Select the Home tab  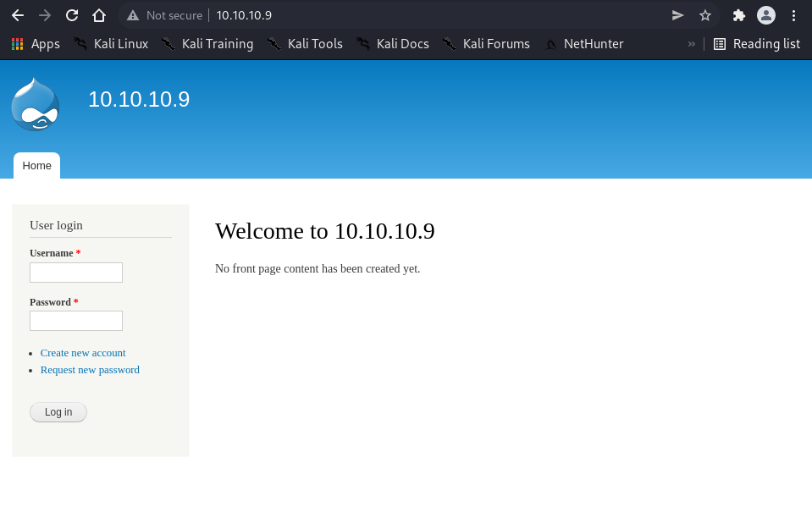click(36, 166)
